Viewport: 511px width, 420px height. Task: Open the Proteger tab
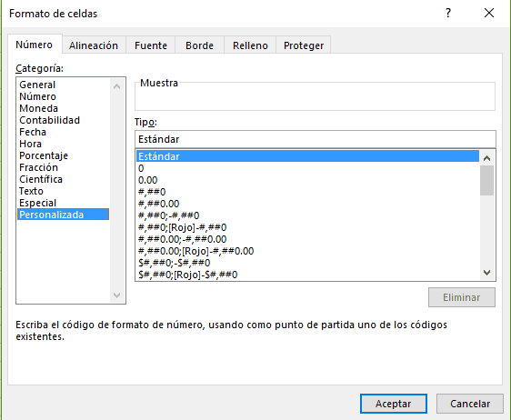pos(304,45)
